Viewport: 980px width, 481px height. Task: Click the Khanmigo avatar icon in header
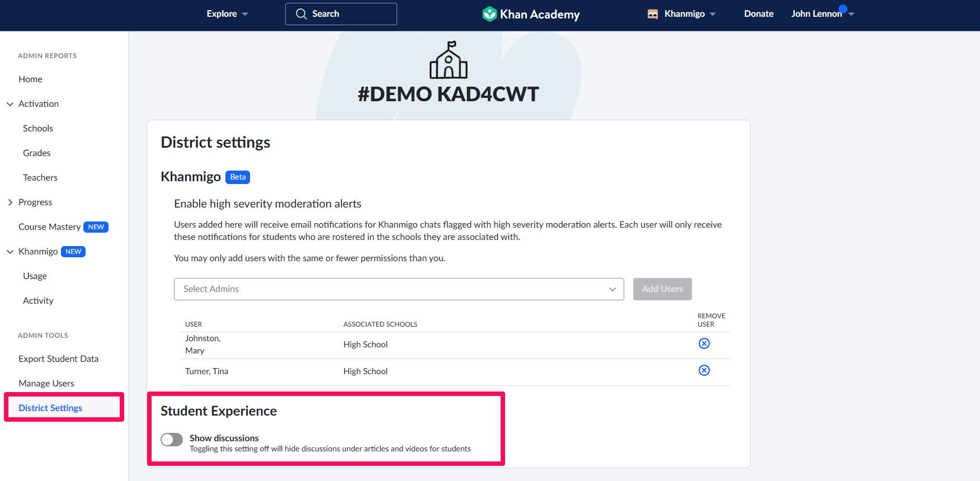coord(653,14)
